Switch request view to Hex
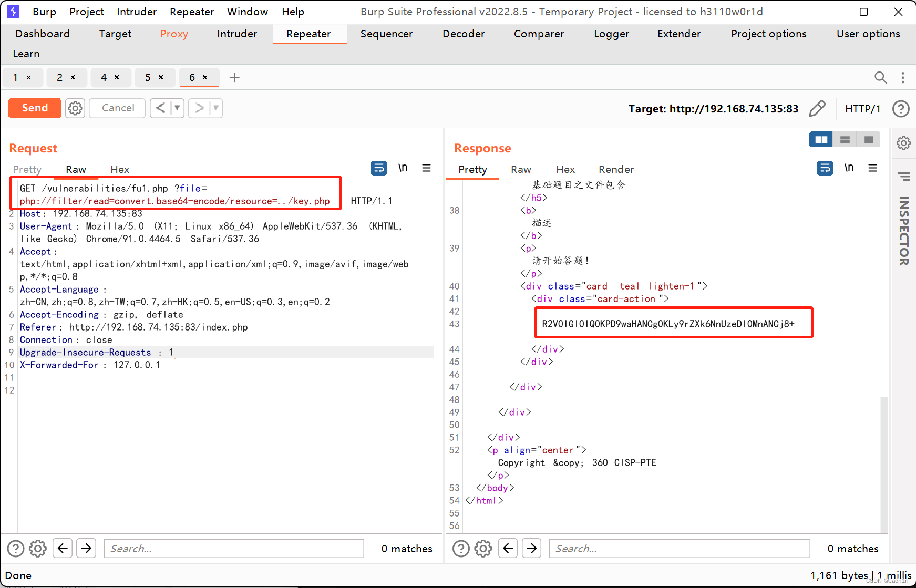Screen dimensions: 916x588 point(120,169)
